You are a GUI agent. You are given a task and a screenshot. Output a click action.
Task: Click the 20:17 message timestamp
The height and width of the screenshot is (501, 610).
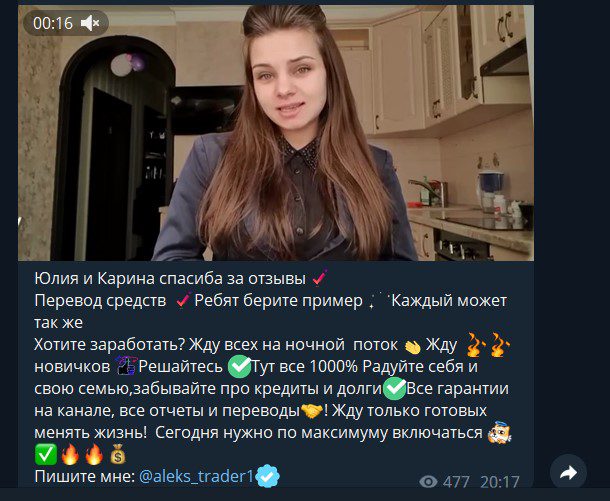tap(500, 482)
